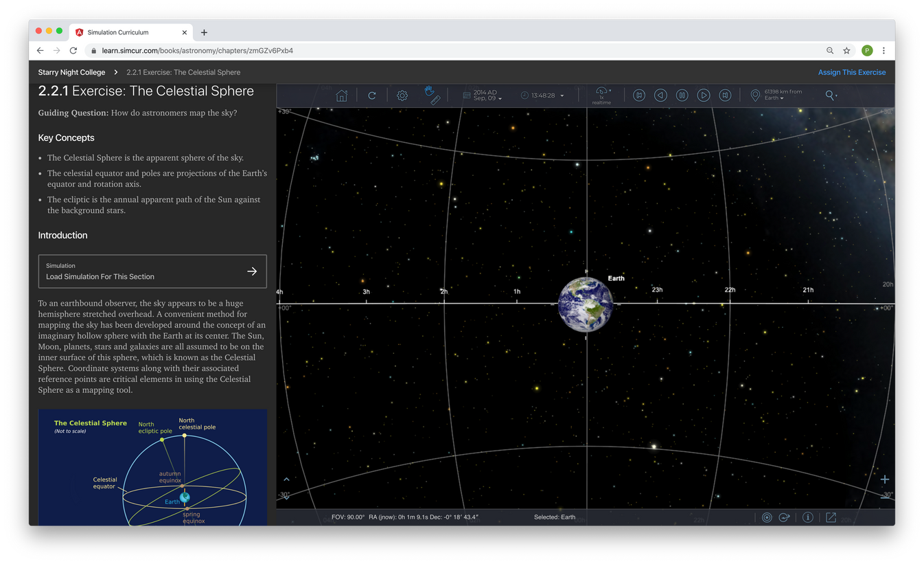The image size is (924, 564).
Task: Click the Home view icon in the toolbar
Action: click(341, 95)
